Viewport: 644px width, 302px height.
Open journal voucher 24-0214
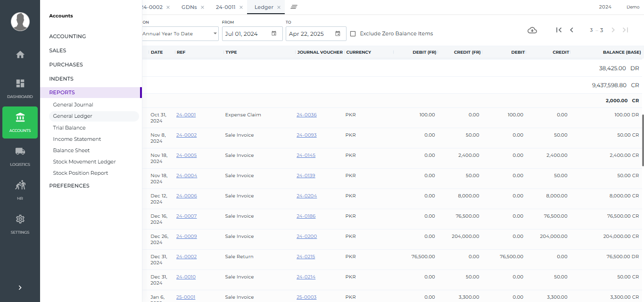click(306, 277)
